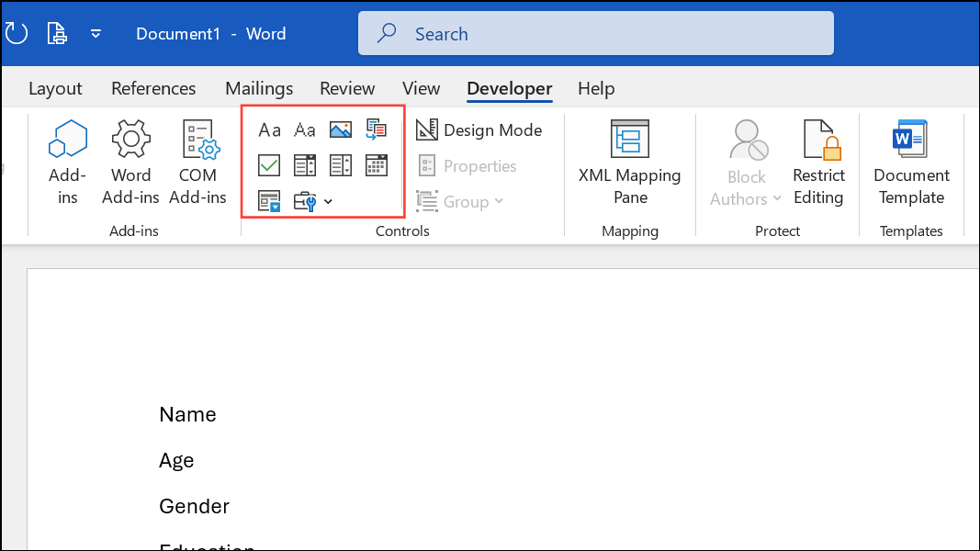
Task: Toggle Design Mode on
Action: (479, 129)
